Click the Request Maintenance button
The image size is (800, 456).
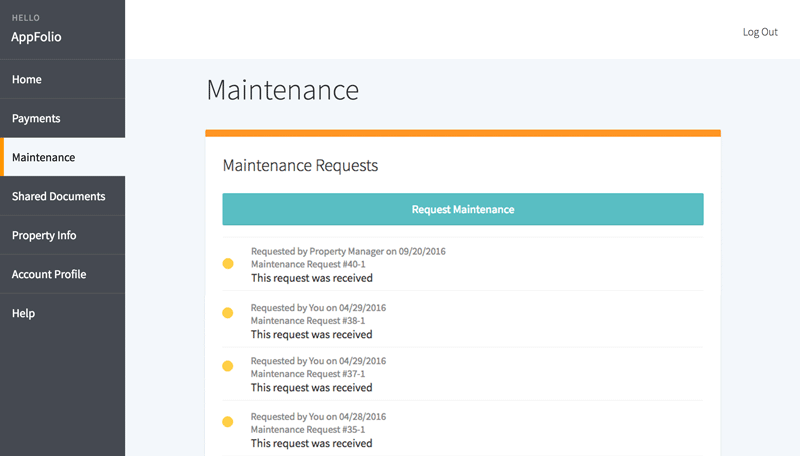[x=463, y=209]
